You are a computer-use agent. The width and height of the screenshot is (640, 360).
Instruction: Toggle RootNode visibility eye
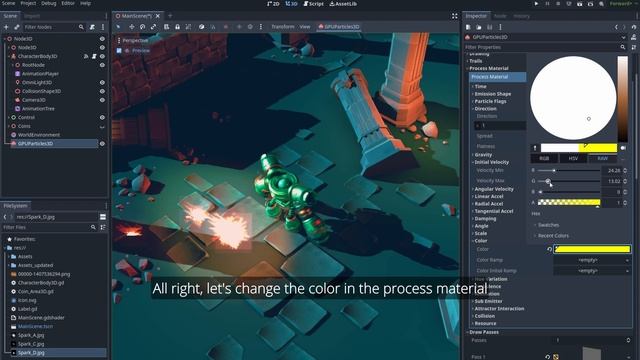click(x=102, y=65)
